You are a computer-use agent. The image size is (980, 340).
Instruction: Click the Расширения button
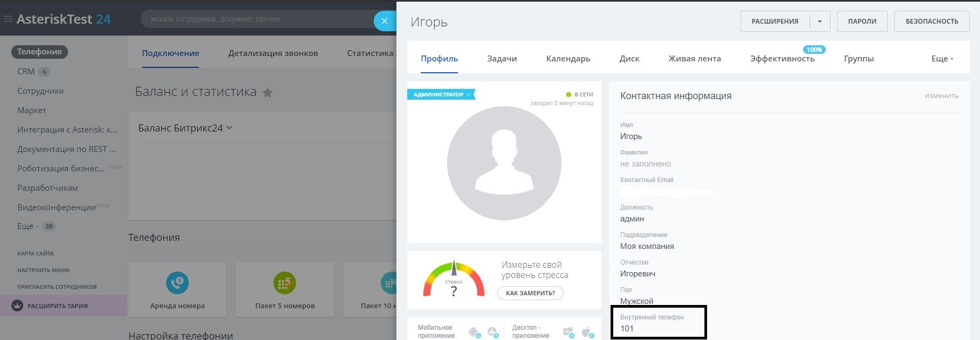(x=775, y=22)
